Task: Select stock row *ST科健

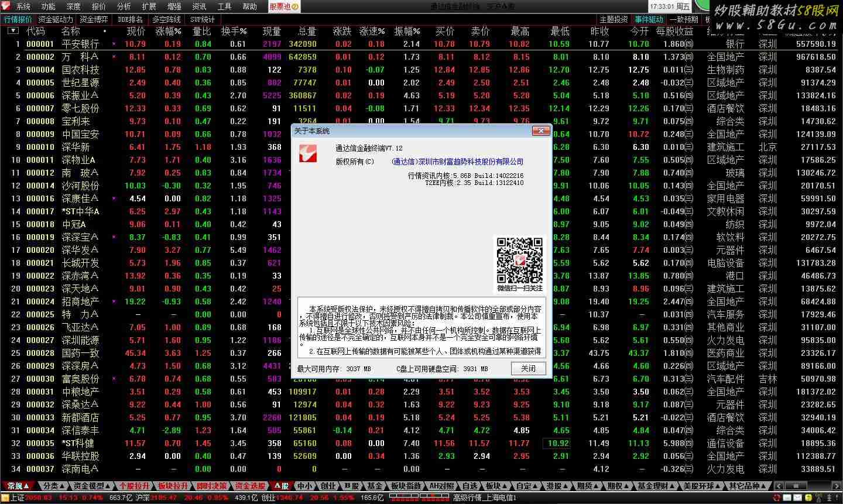Action: [x=421, y=443]
